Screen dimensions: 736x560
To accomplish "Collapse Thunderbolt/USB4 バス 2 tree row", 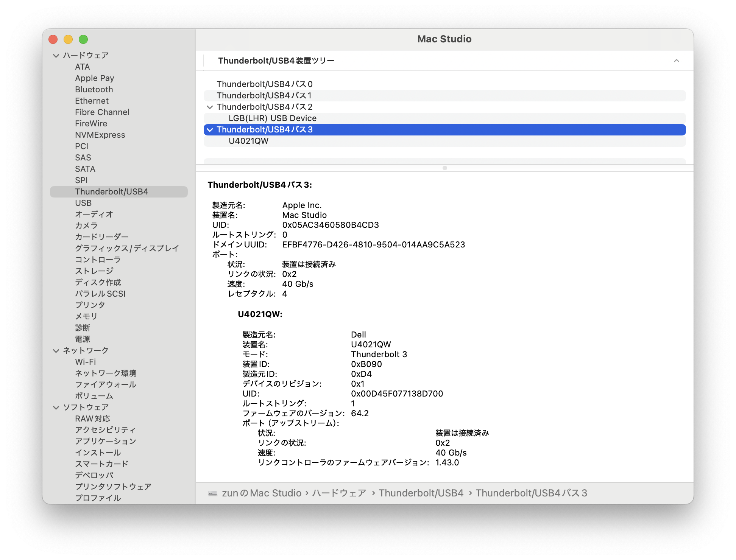I will click(210, 107).
